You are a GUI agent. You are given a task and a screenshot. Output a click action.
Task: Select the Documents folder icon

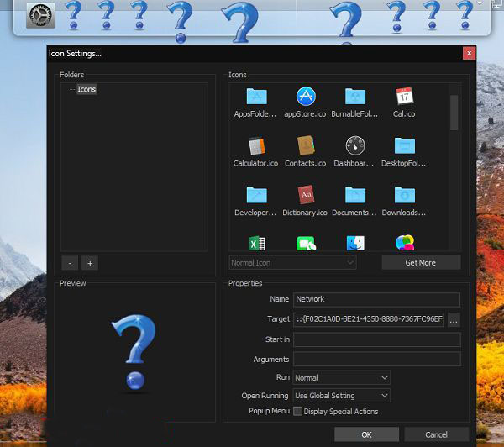coord(354,195)
